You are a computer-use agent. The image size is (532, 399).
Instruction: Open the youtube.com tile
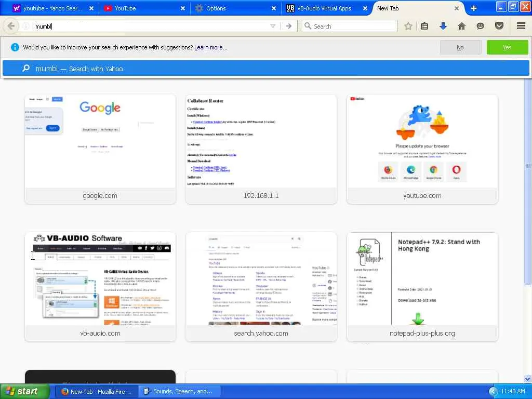click(422, 149)
